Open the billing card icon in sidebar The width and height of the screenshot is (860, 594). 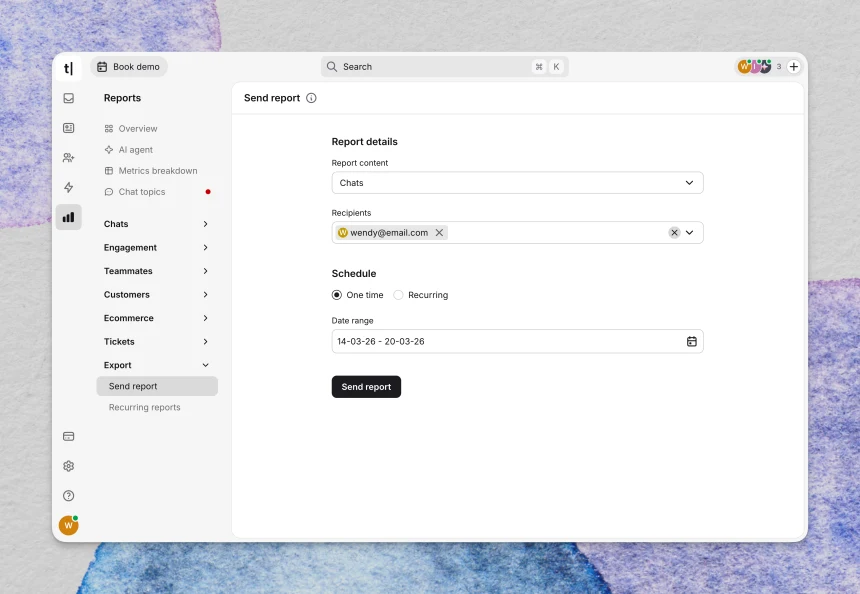tap(69, 437)
